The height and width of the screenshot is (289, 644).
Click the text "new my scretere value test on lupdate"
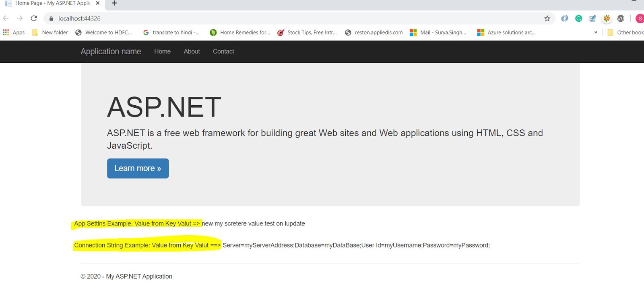click(253, 223)
